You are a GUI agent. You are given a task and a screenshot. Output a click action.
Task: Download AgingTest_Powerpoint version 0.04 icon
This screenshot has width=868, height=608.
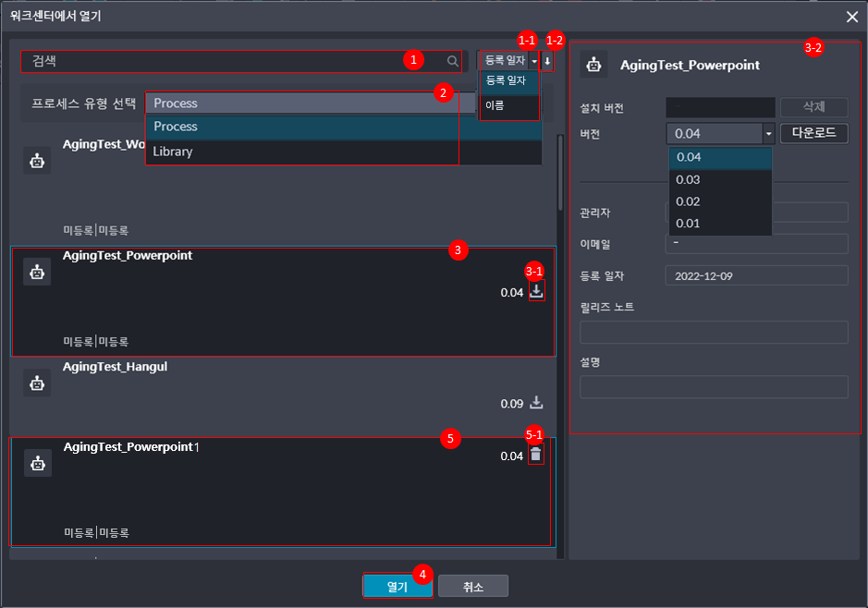tap(537, 291)
